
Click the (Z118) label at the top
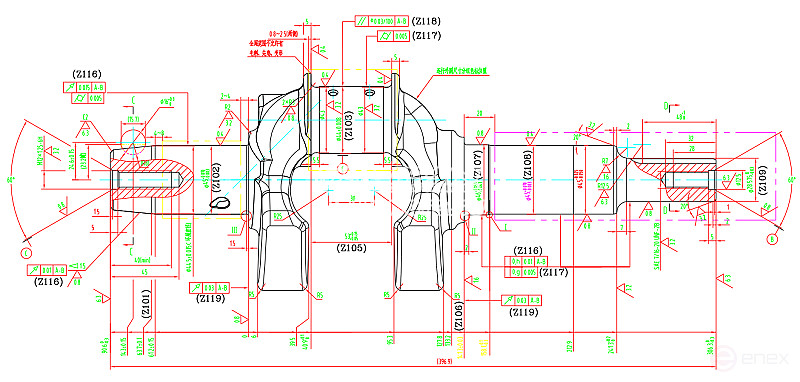click(x=426, y=21)
